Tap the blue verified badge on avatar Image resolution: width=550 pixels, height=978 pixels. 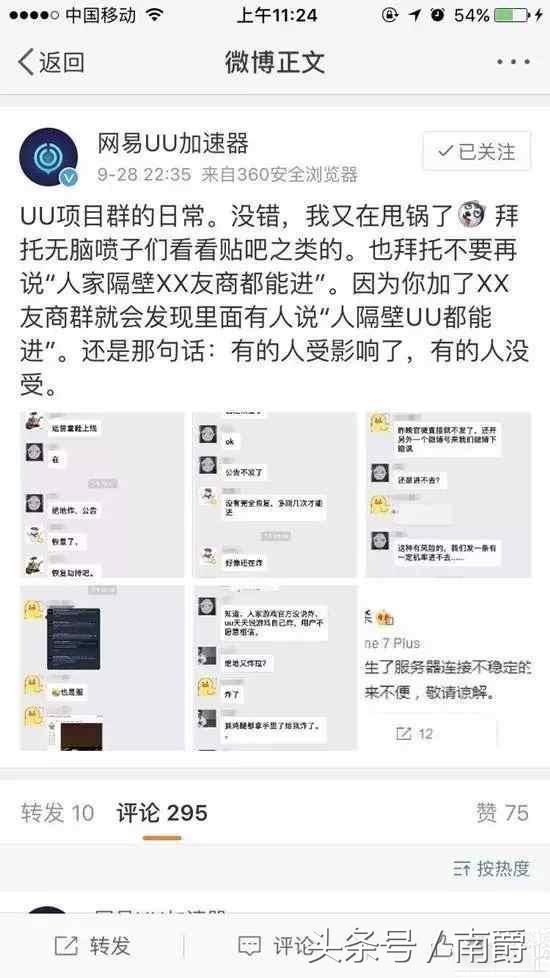pyautogui.click(x=69, y=178)
